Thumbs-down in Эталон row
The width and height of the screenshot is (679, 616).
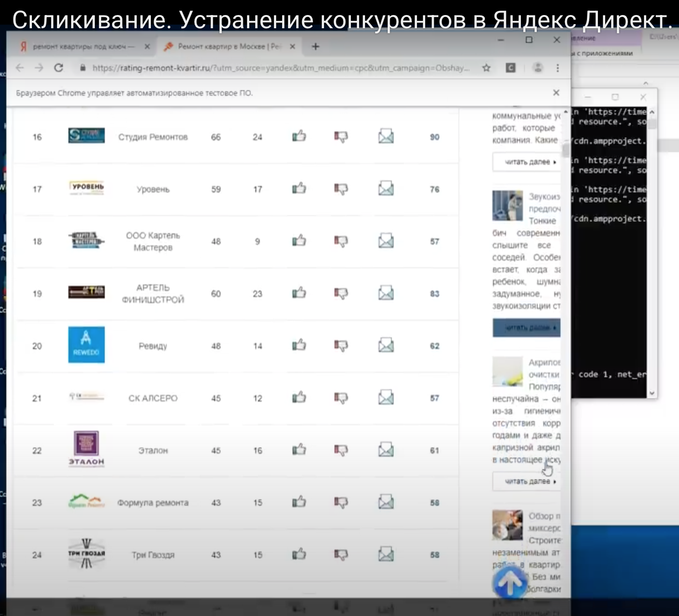pos(341,451)
